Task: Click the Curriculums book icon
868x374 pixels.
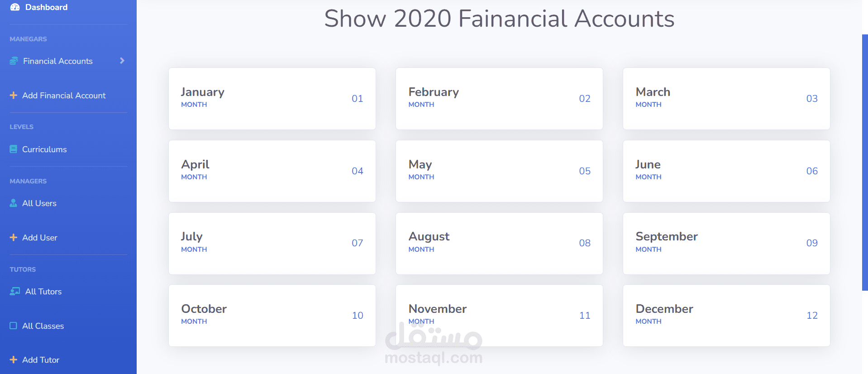Action: point(14,149)
